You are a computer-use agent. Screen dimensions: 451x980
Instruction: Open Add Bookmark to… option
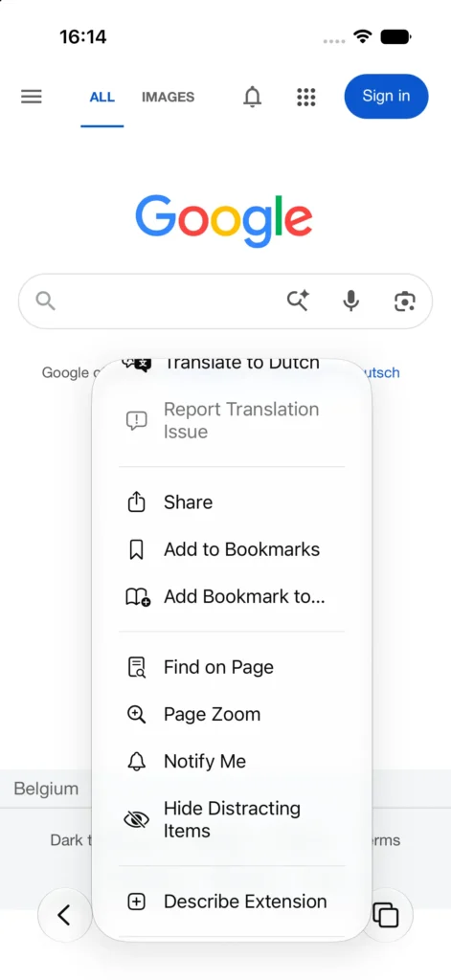pos(232,597)
